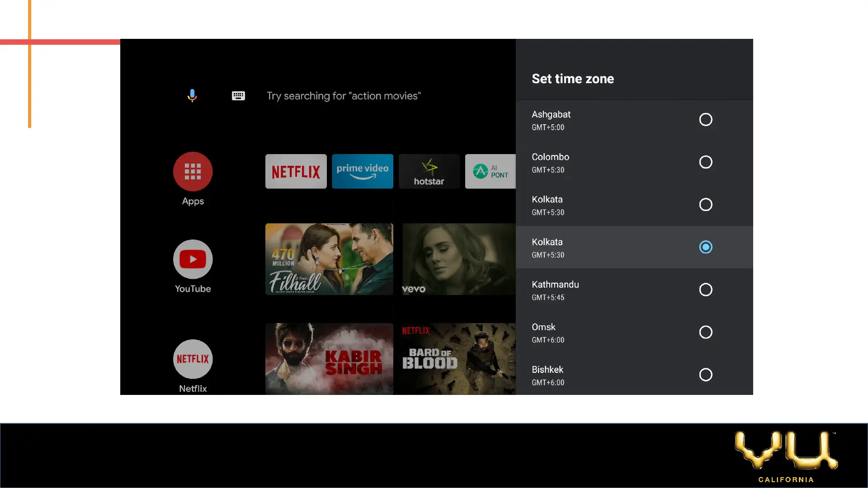The height and width of the screenshot is (488, 868).
Task: Open the round Netflix channel icon
Action: pos(193,359)
